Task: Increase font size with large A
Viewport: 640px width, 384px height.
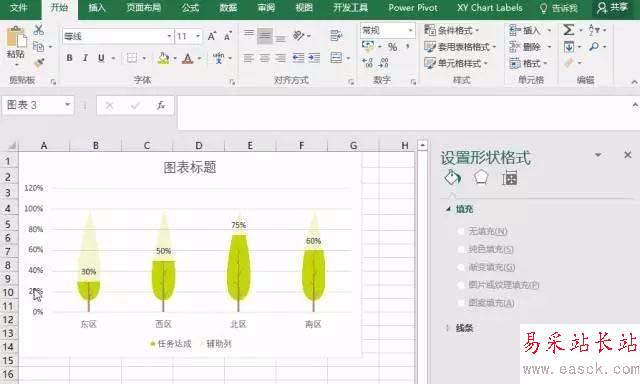Action: pyautogui.click(x=211, y=36)
